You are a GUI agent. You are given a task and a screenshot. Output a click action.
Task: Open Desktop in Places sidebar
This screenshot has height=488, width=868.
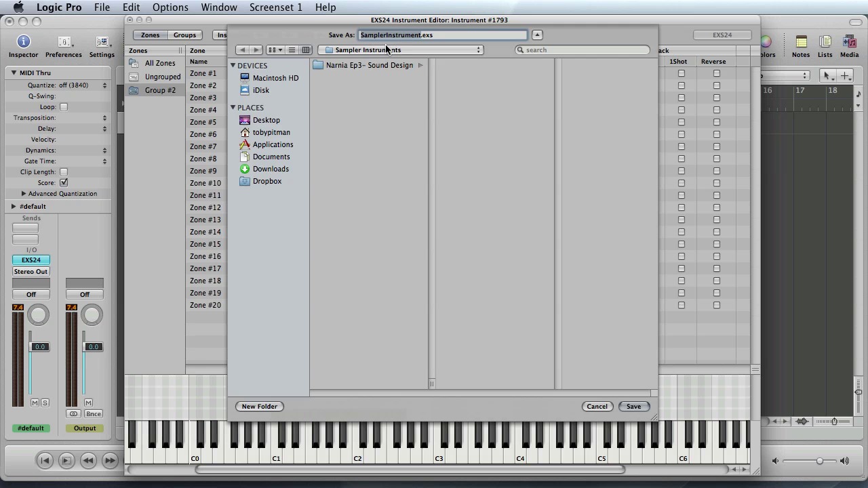(x=260, y=120)
